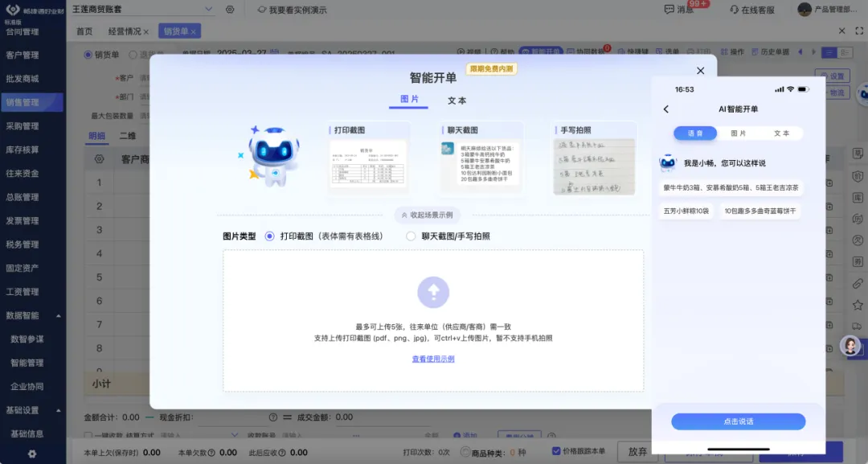
Task: Click 查看使用示例 link
Action: click(433, 359)
